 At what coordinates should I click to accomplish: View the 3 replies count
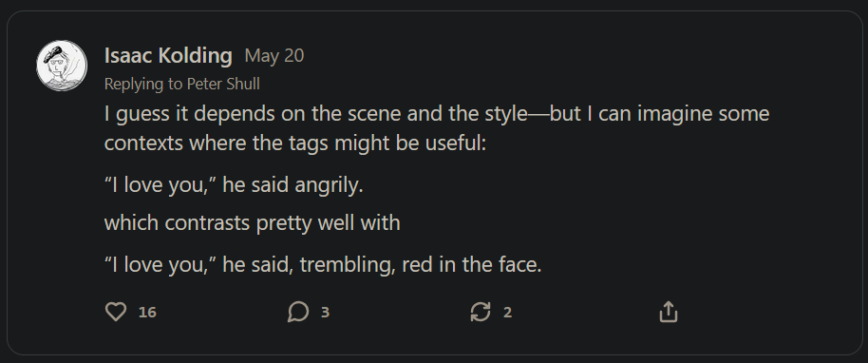pos(325,312)
